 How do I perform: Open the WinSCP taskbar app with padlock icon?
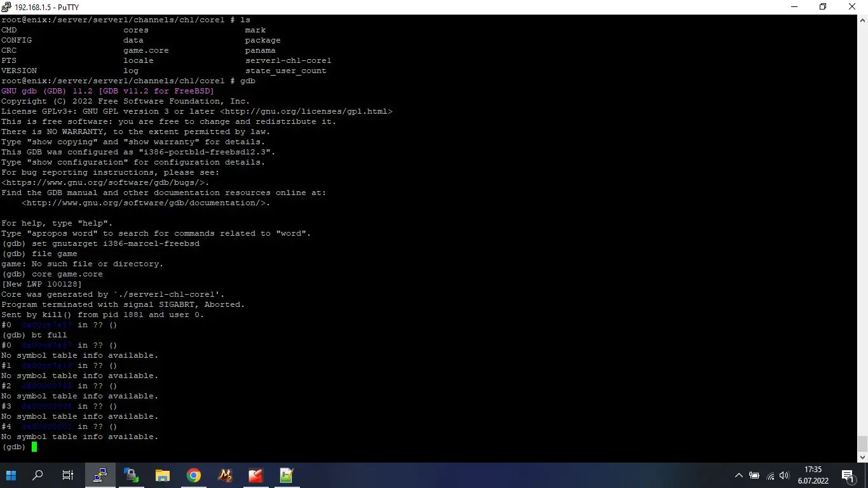[132, 475]
